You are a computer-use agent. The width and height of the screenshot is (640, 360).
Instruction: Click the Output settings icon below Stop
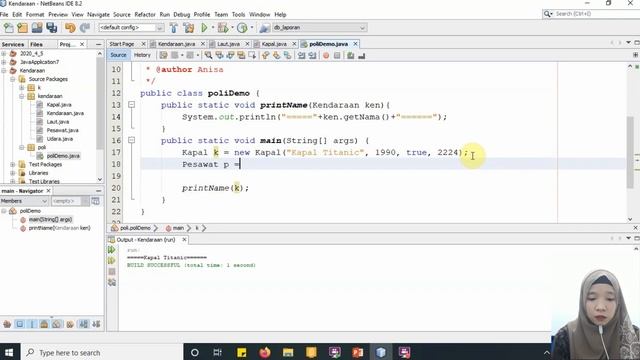click(x=112, y=282)
